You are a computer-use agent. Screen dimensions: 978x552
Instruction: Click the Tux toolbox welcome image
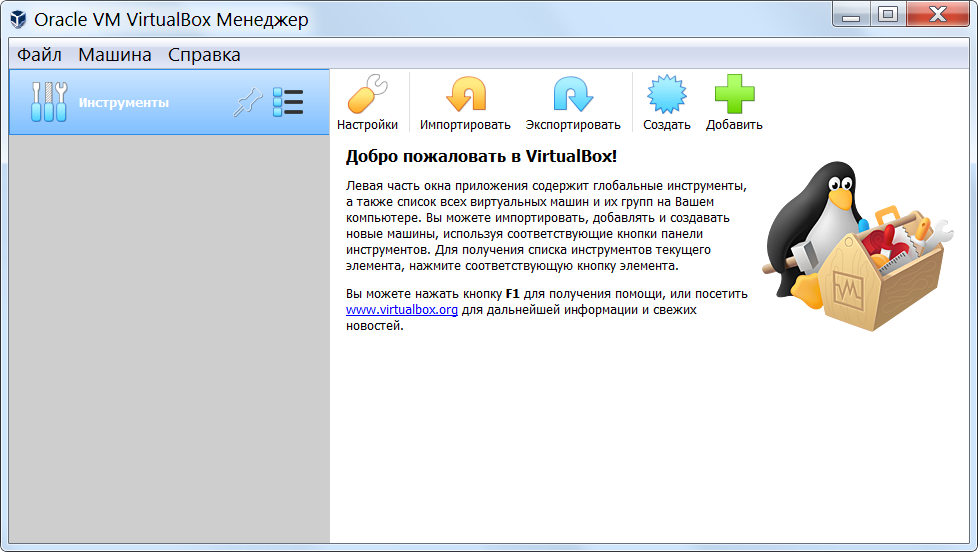(858, 246)
